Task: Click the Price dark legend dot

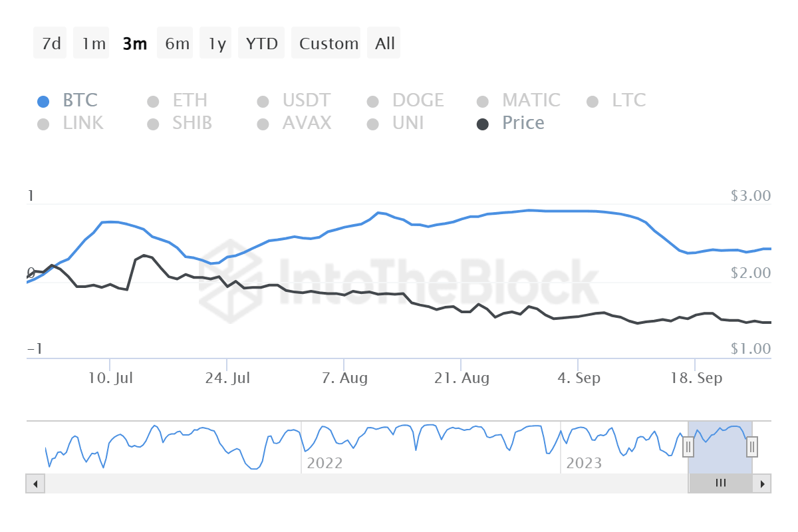Action: [x=483, y=124]
